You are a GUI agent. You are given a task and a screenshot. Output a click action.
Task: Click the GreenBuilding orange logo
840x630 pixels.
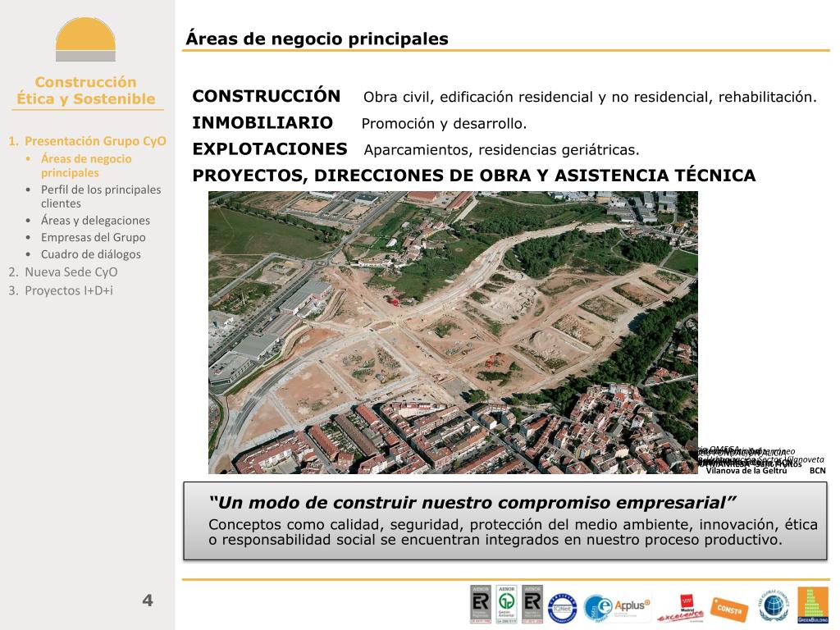coord(813,605)
